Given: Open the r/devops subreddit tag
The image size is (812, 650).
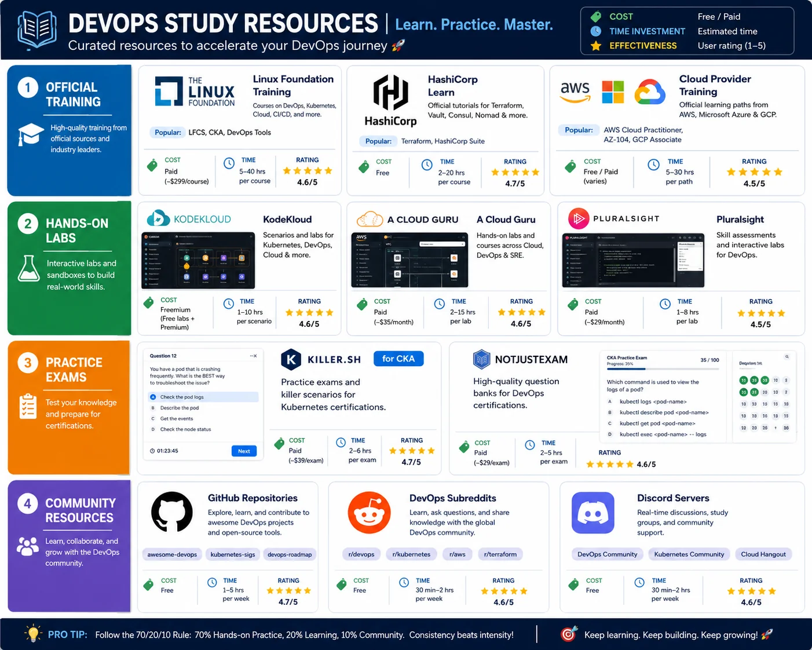Looking at the screenshot, I should pyautogui.click(x=361, y=554).
